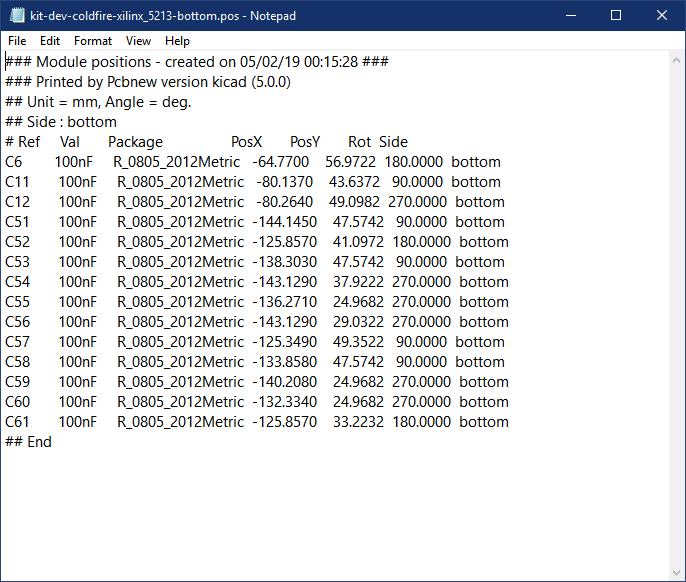
Task: Click the 'Rot' column header
Action: tap(359, 142)
